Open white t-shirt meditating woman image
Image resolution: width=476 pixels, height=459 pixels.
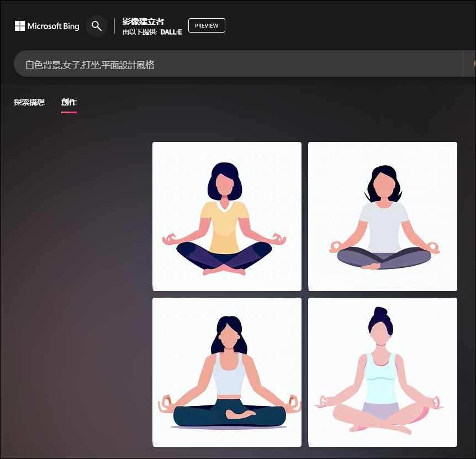(383, 217)
